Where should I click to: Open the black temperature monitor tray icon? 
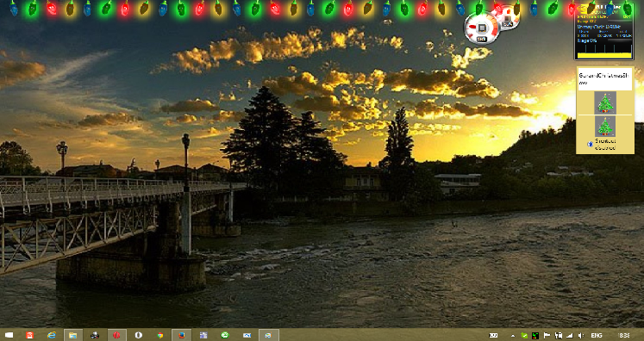[535, 335]
